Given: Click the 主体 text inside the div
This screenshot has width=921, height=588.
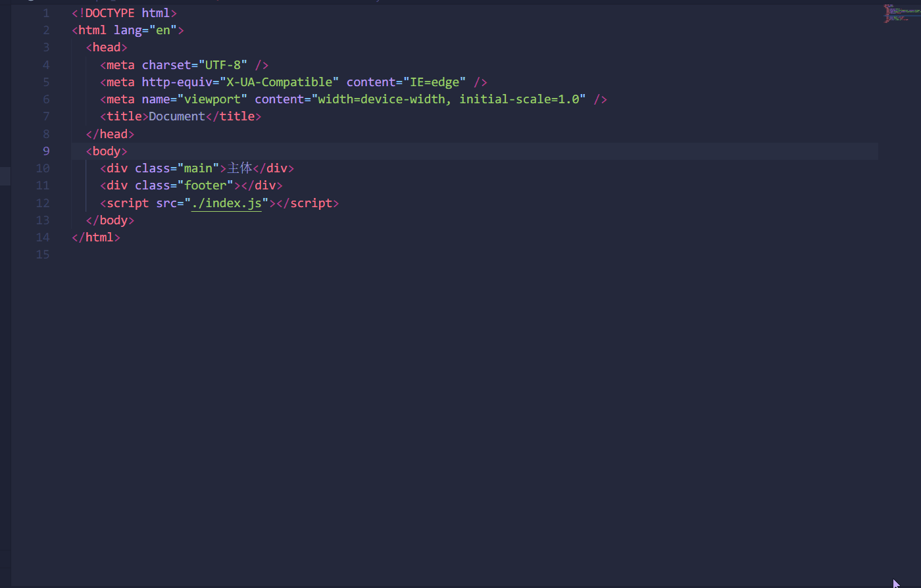Looking at the screenshot, I should 239,168.
